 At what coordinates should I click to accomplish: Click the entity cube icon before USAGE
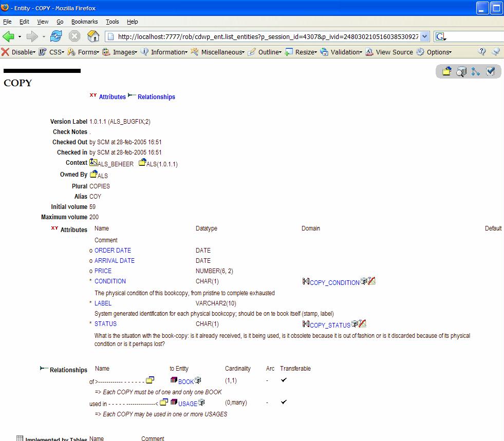tap(174, 402)
